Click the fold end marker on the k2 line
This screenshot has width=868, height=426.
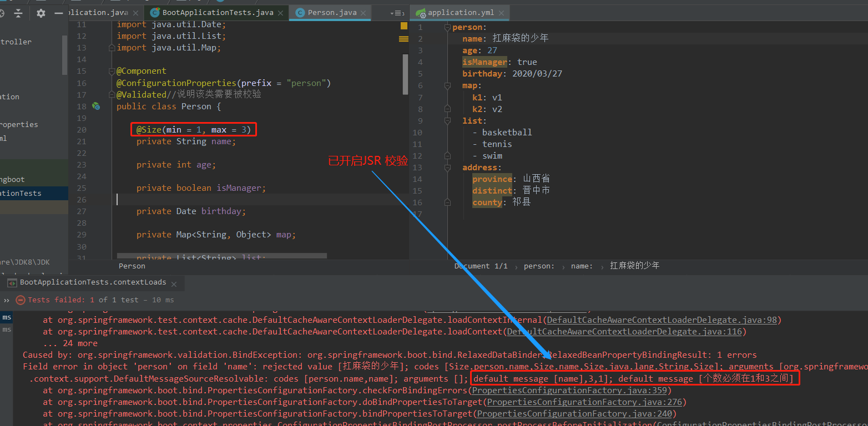pos(447,109)
